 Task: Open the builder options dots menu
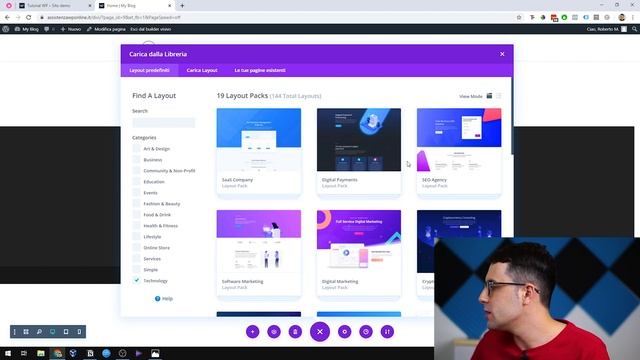[x=15, y=332]
